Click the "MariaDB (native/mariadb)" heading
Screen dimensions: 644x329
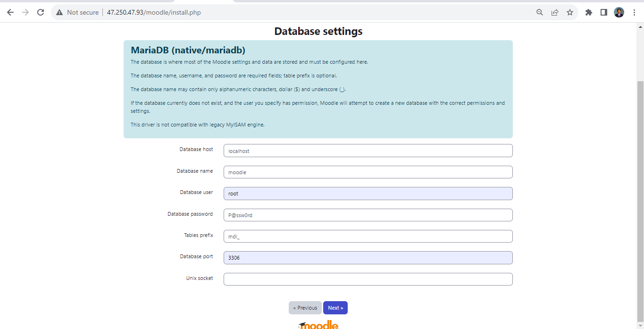[x=188, y=50]
